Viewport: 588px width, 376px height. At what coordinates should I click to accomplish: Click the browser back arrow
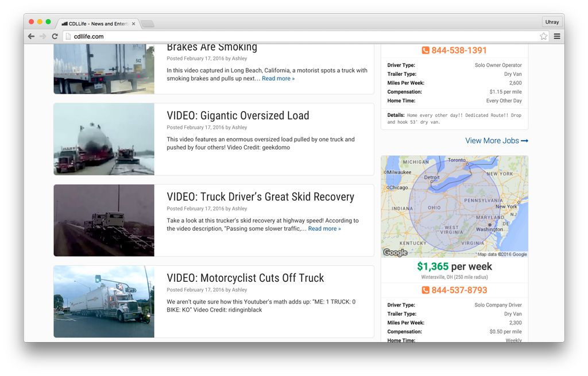(32, 36)
